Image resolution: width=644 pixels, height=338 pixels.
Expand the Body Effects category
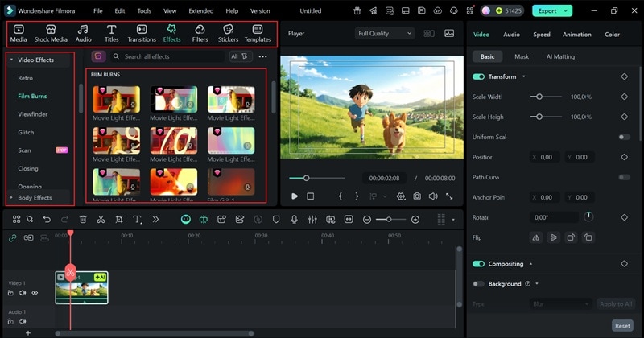[34, 197]
